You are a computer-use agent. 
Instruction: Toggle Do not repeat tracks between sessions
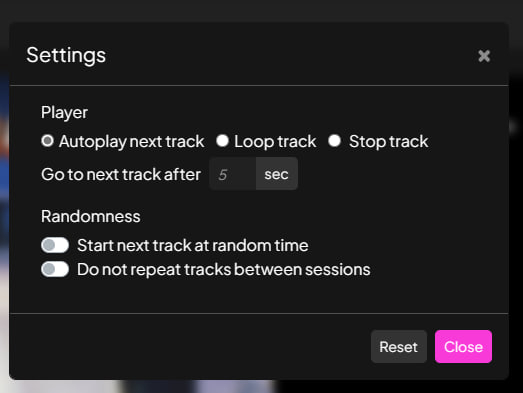pyautogui.click(x=55, y=269)
